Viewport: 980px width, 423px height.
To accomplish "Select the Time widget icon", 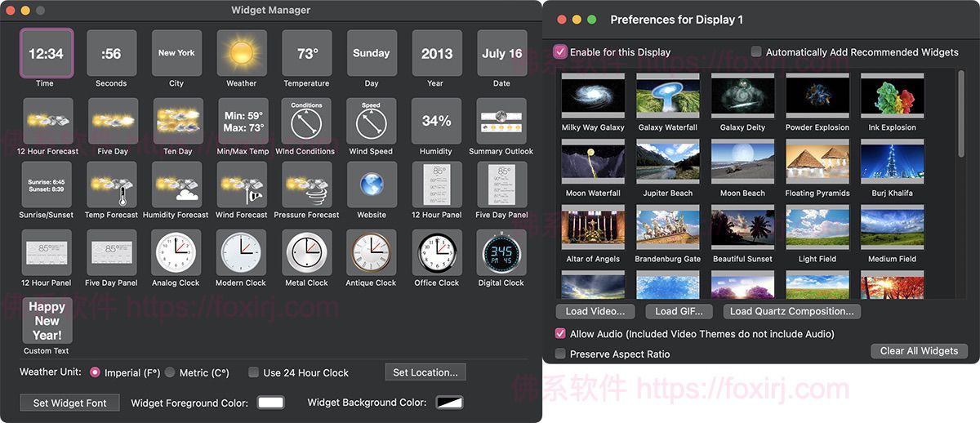I will (46, 54).
